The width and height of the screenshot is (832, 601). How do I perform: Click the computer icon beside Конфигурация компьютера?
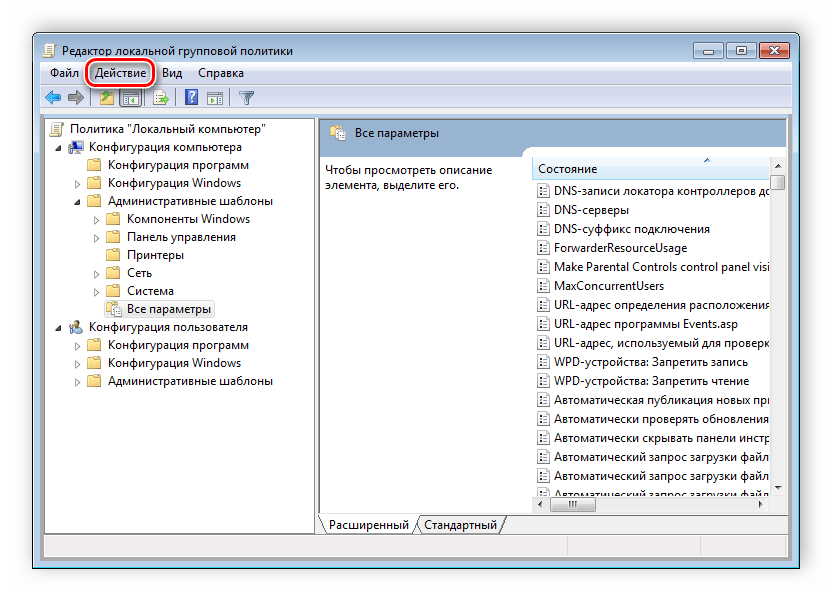point(76,147)
